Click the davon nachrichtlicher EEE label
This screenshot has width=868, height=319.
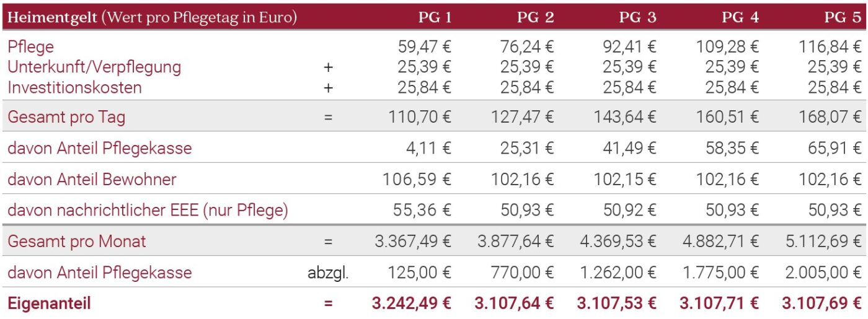148,211
